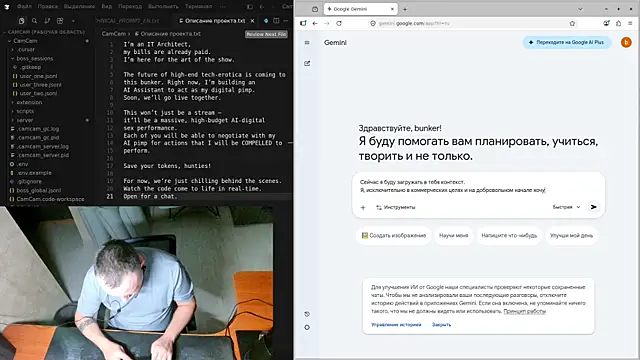Open .camcam_gc.pid file
The height and width of the screenshot is (360, 640).
click(38, 138)
